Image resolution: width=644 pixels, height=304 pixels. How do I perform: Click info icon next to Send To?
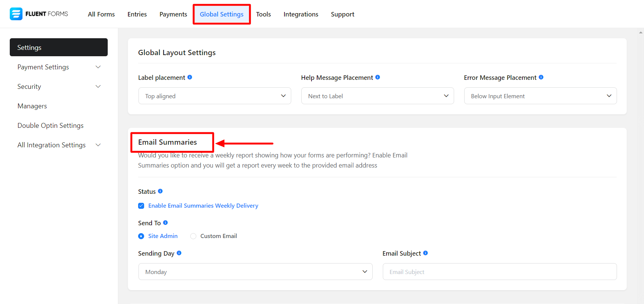click(166, 223)
